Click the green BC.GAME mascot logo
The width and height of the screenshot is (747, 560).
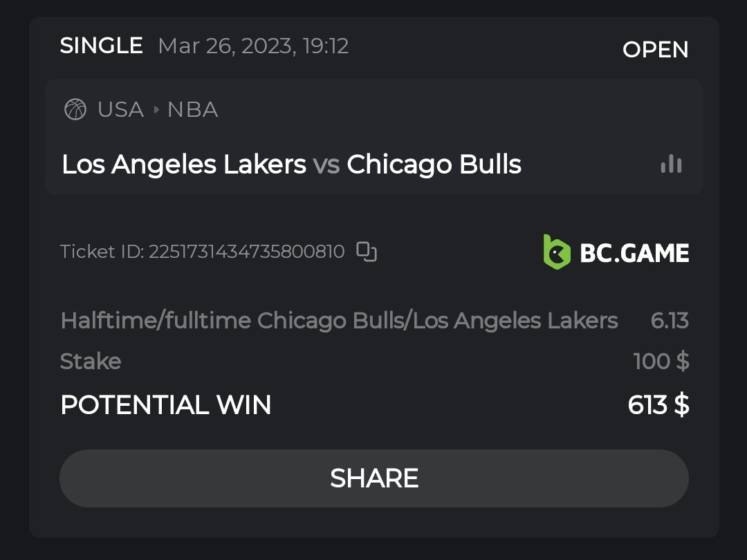coord(557,252)
